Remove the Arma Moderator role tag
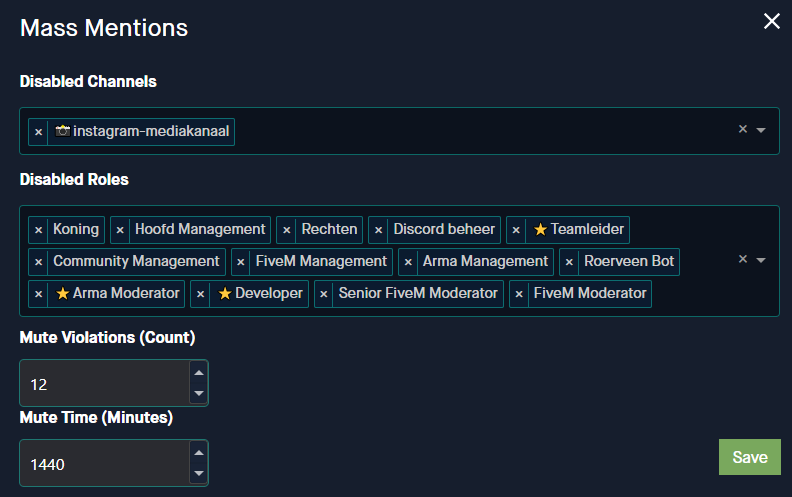 pyautogui.click(x=38, y=294)
